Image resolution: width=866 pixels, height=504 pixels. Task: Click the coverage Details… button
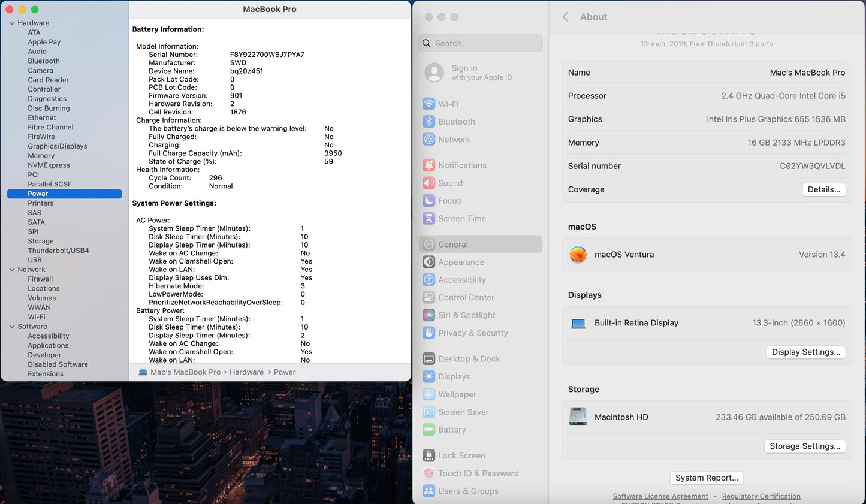[823, 189]
